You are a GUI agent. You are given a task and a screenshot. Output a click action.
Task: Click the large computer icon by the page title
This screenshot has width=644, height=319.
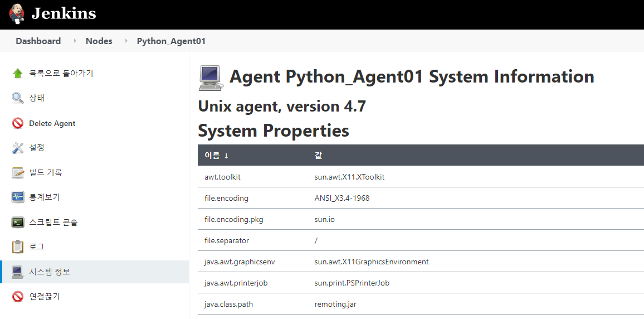(x=211, y=78)
